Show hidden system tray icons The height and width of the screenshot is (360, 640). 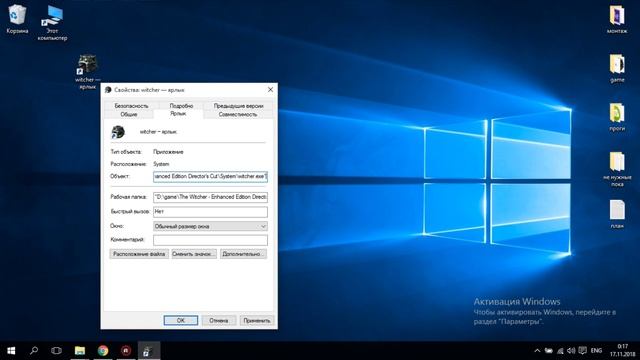tap(537, 351)
